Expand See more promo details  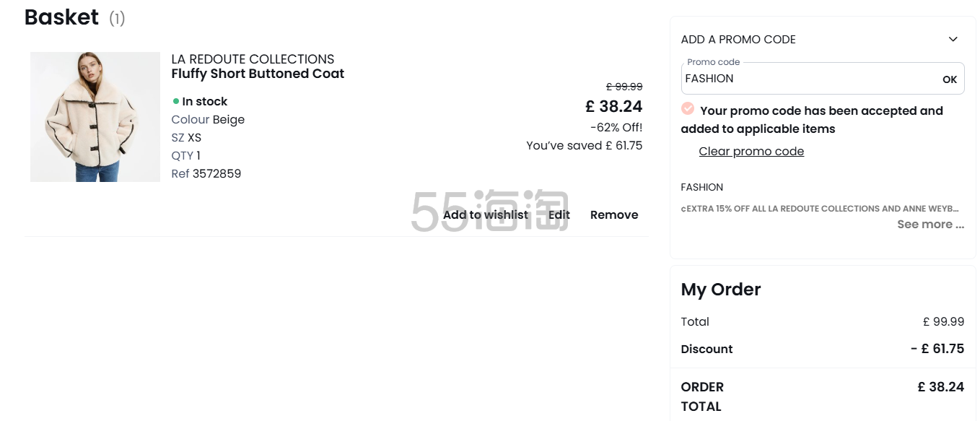tap(929, 225)
